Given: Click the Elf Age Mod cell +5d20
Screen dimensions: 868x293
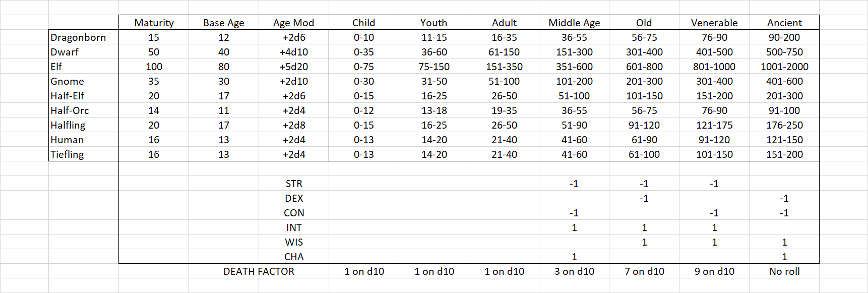Looking at the screenshot, I should tap(294, 67).
